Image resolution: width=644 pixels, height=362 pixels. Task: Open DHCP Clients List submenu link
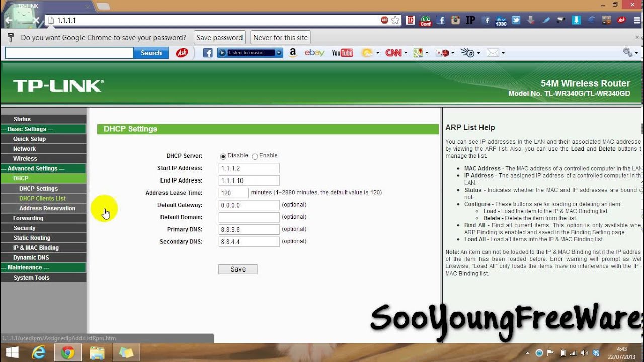[43, 199]
